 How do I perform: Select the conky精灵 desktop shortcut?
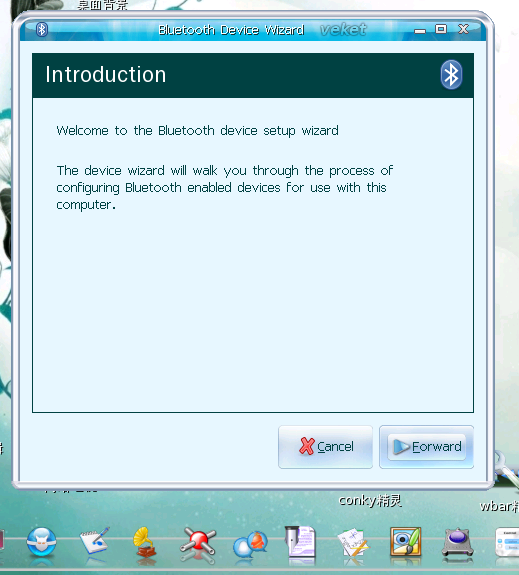(370, 501)
